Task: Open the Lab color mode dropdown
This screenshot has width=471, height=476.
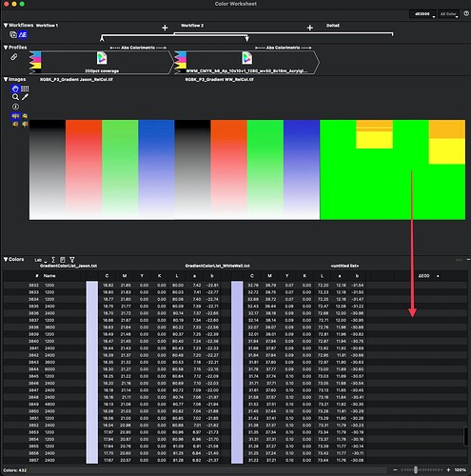Action: (x=40, y=260)
